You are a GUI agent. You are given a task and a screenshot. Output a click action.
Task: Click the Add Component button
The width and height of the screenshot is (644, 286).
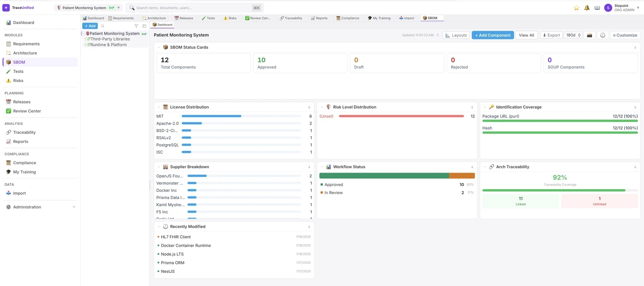click(x=493, y=35)
